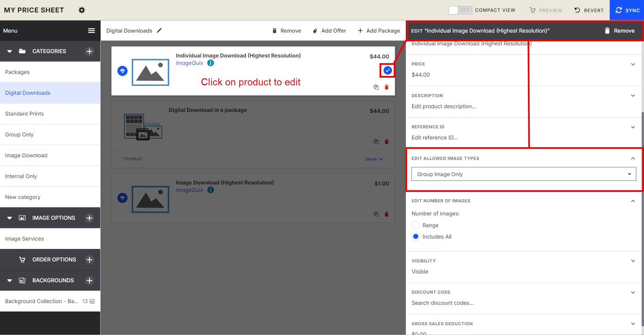Click the download badge on Individual Image Download
The width and height of the screenshot is (644, 335).
(x=122, y=71)
